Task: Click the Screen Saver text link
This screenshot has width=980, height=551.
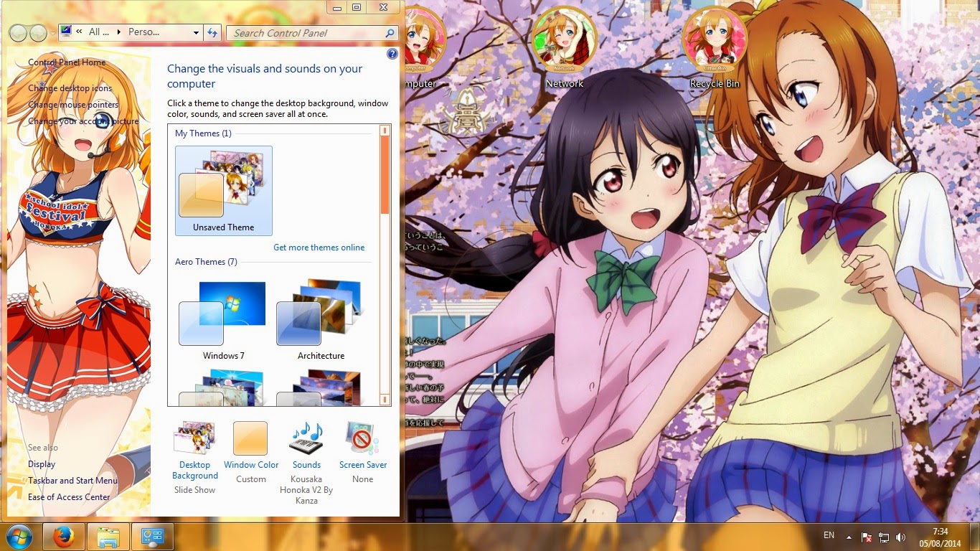Action: tap(363, 465)
